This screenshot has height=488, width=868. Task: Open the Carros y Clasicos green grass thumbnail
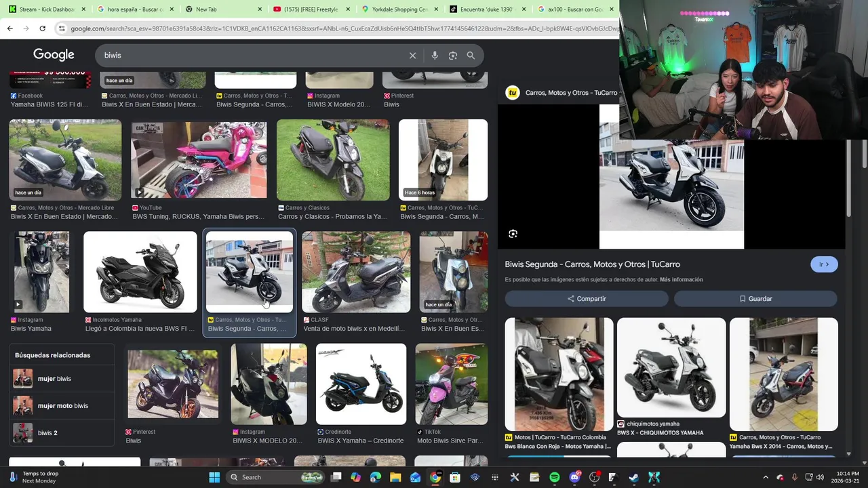[x=333, y=160]
